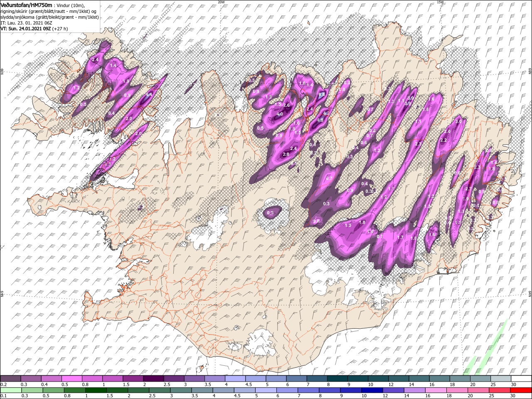This screenshot has height=399, width=532.
Task: Pick the dark teal 8 swatch, upper legend
Action: click(x=337, y=379)
